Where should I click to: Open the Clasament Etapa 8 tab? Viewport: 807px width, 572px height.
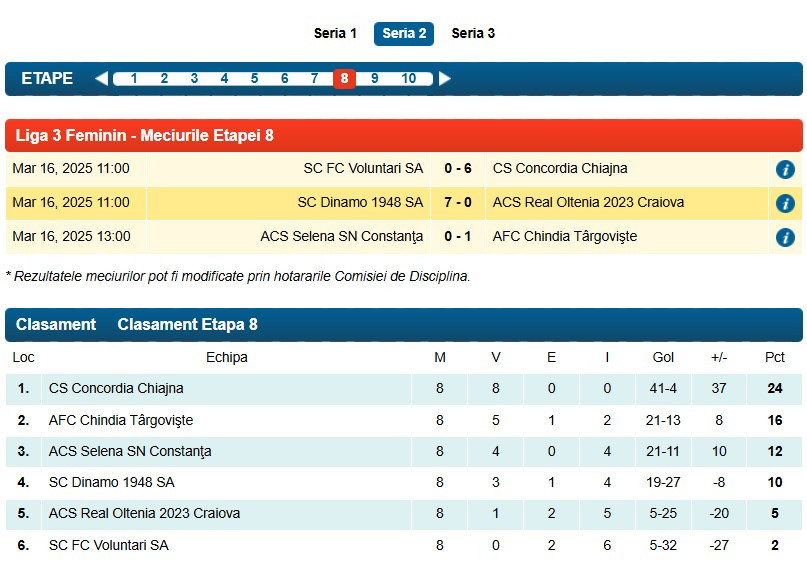[x=187, y=324]
